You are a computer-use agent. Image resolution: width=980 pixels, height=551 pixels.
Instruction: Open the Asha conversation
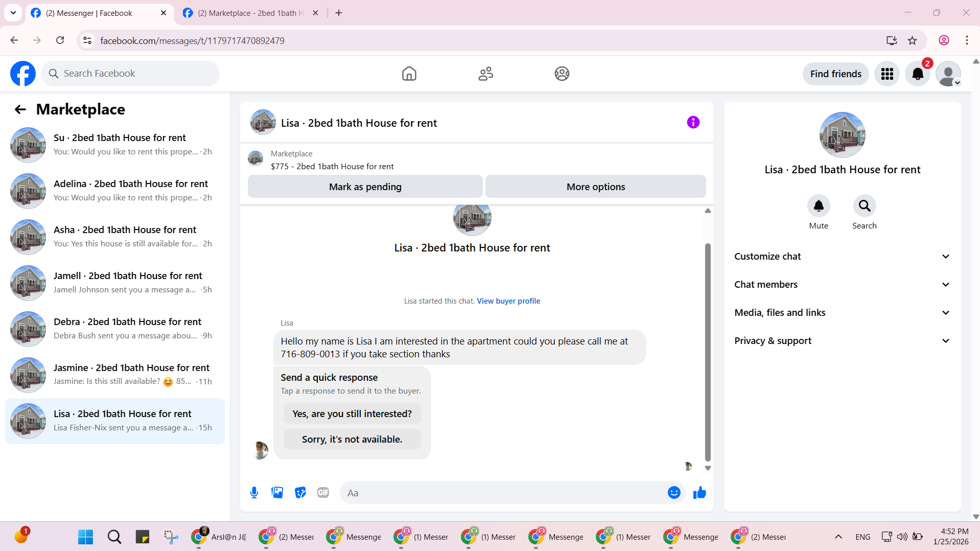click(x=115, y=237)
